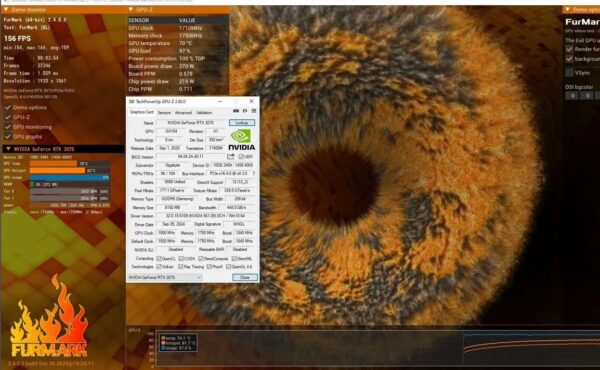The height and width of the screenshot is (370, 600).
Task: Collapse the GPU-Z overlay panel
Action: [x=130, y=9]
